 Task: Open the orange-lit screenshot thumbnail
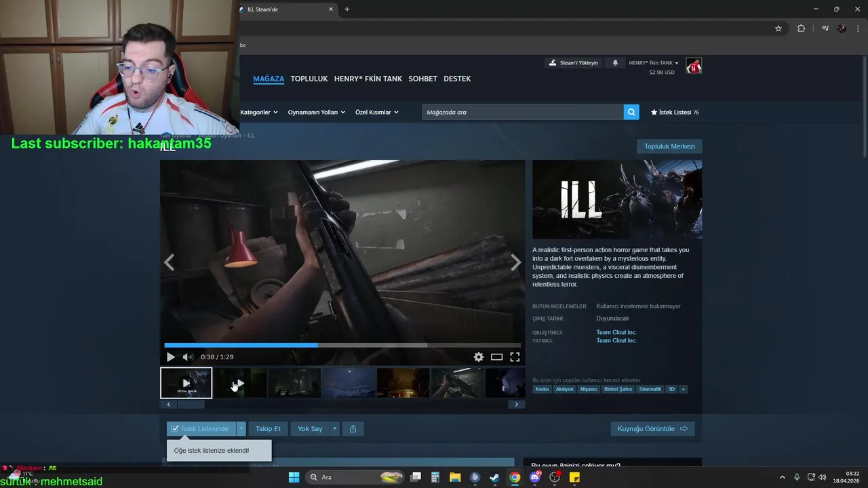point(403,383)
